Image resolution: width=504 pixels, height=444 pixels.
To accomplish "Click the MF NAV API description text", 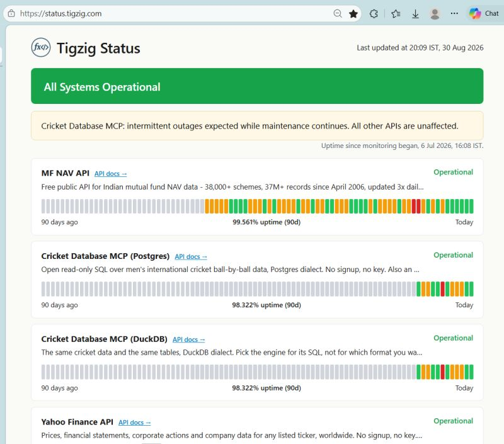I will click(x=232, y=187).
